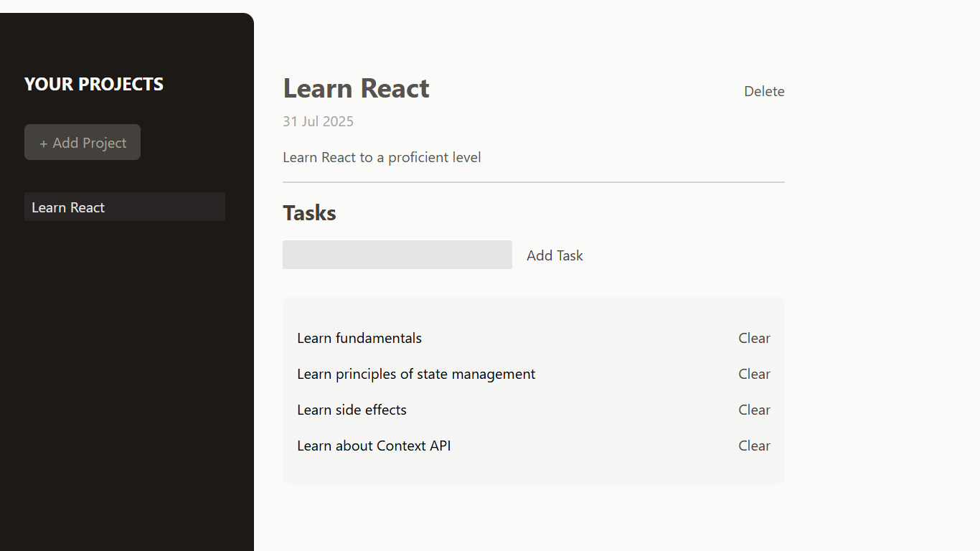
Task: Clear the state management principles task
Action: (754, 374)
